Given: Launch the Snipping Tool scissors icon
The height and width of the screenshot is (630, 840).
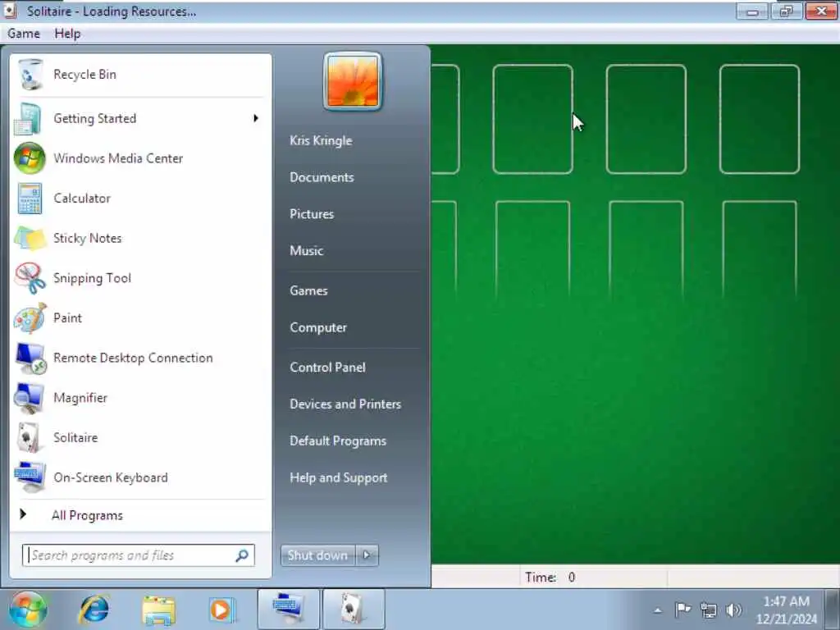Looking at the screenshot, I should pos(30,278).
